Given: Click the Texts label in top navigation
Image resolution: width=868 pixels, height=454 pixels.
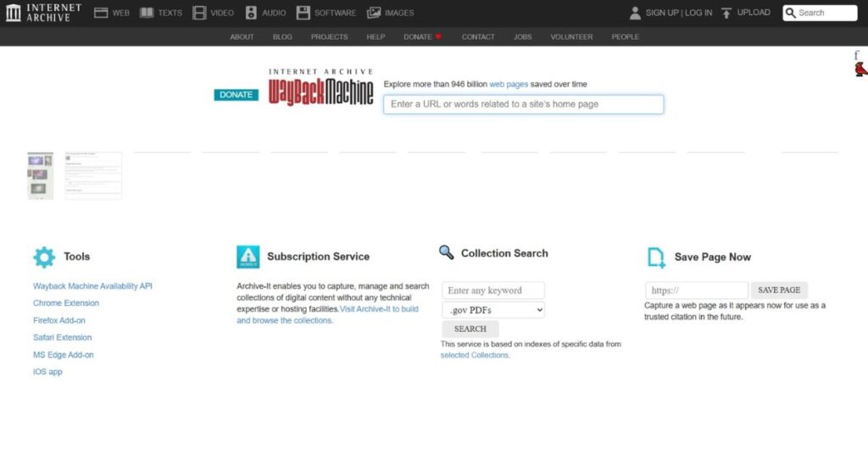Looking at the screenshot, I should point(170,13).
